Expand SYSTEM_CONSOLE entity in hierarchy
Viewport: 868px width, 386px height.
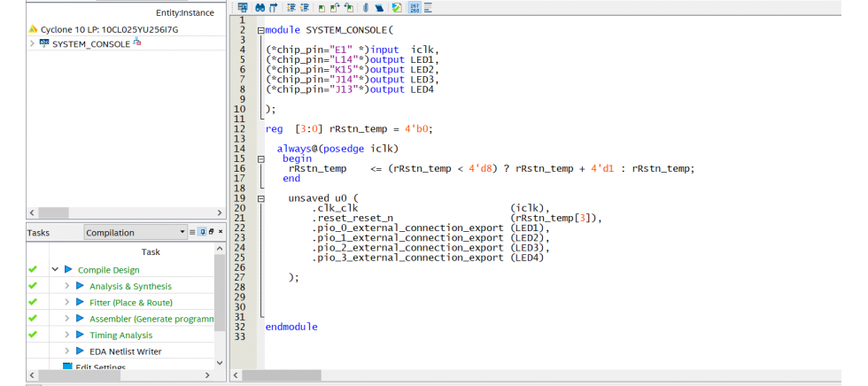[x=33, y=43]
